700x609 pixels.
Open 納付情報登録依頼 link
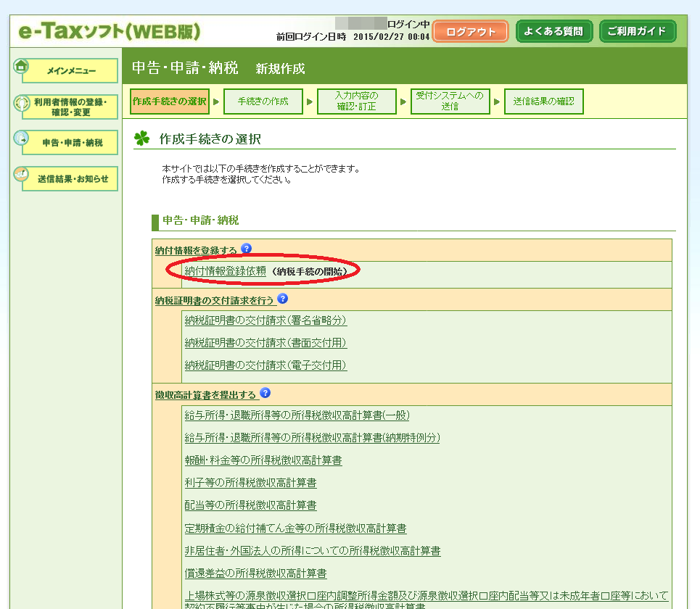(225, 270)
